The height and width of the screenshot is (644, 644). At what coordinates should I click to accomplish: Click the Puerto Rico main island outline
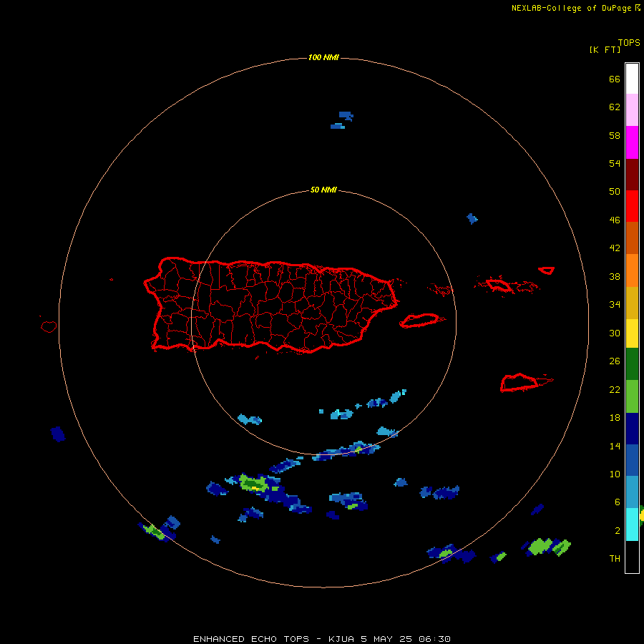[271, 305]
